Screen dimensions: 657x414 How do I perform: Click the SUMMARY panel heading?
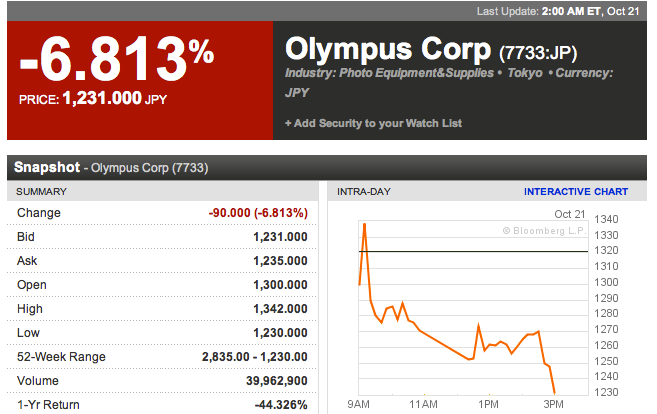[x=41, y=191]
